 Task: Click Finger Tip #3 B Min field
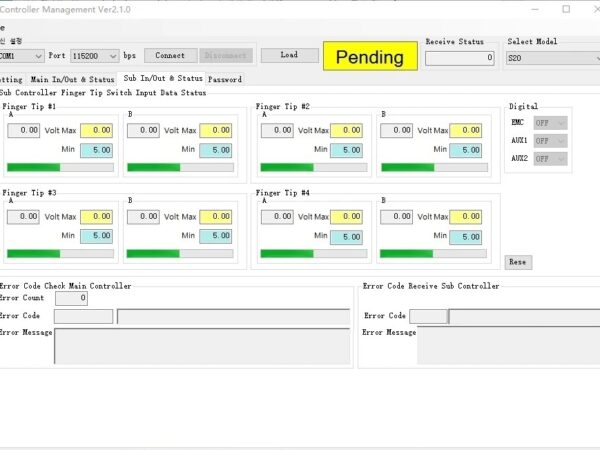point(216,236)
